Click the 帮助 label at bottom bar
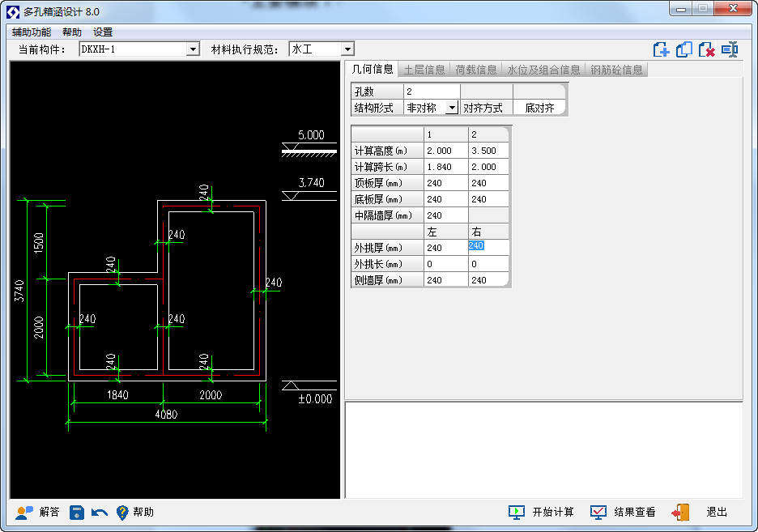Viewport: 758px width, 532px height. [x=143, y=513]
